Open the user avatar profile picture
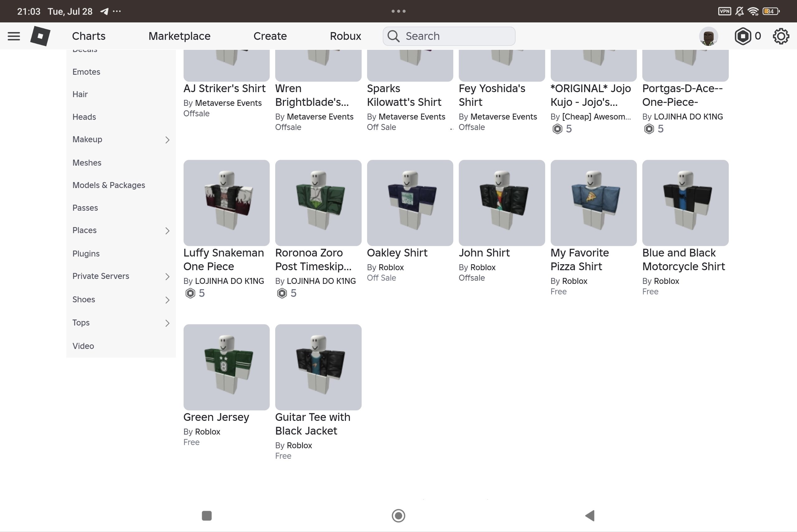Screen dimensions: 797x532 709,36
